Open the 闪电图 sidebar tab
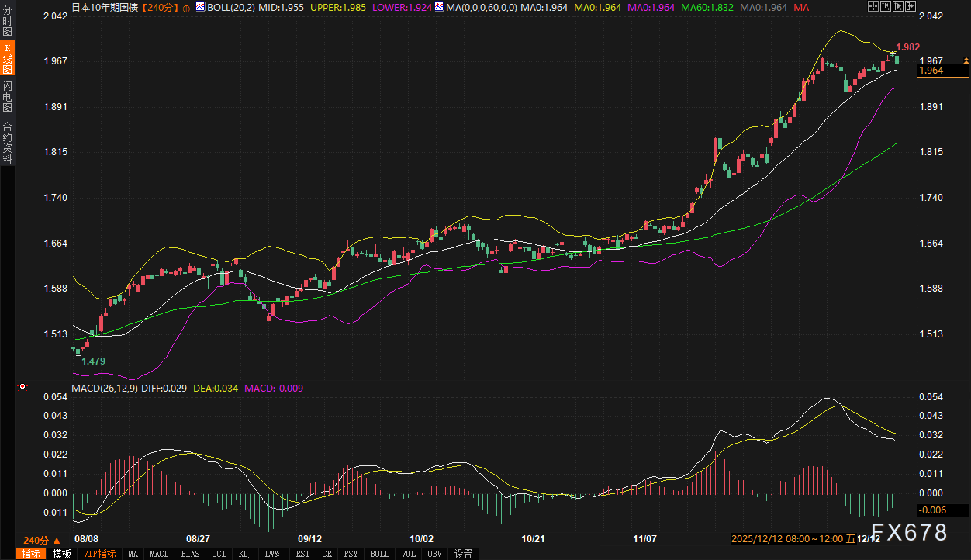The height and width of the screenshot is (560, 971). point(7,95)
